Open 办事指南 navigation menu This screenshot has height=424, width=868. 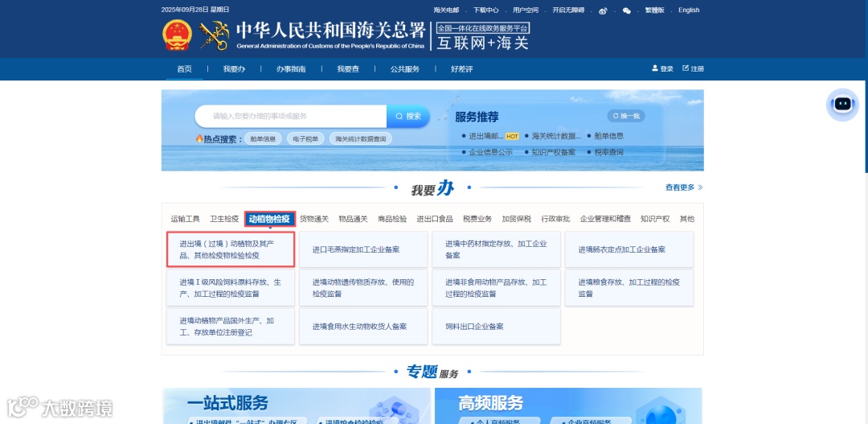pos(291,69)
